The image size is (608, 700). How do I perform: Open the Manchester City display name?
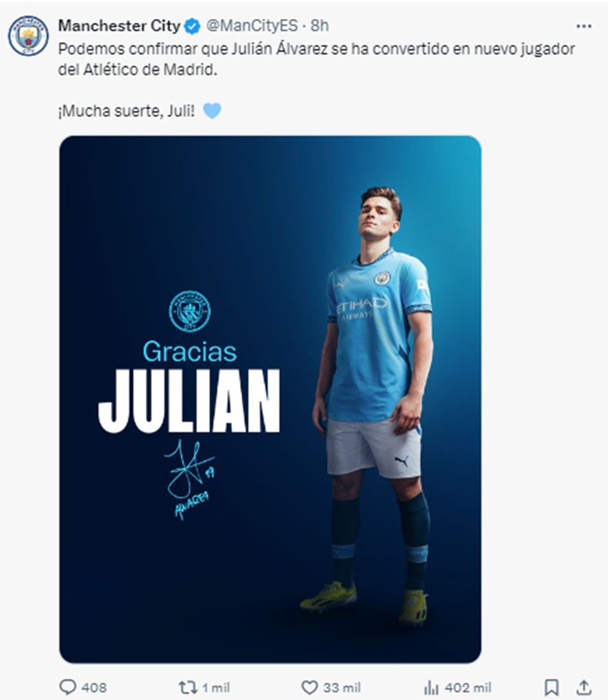(119, 26)
